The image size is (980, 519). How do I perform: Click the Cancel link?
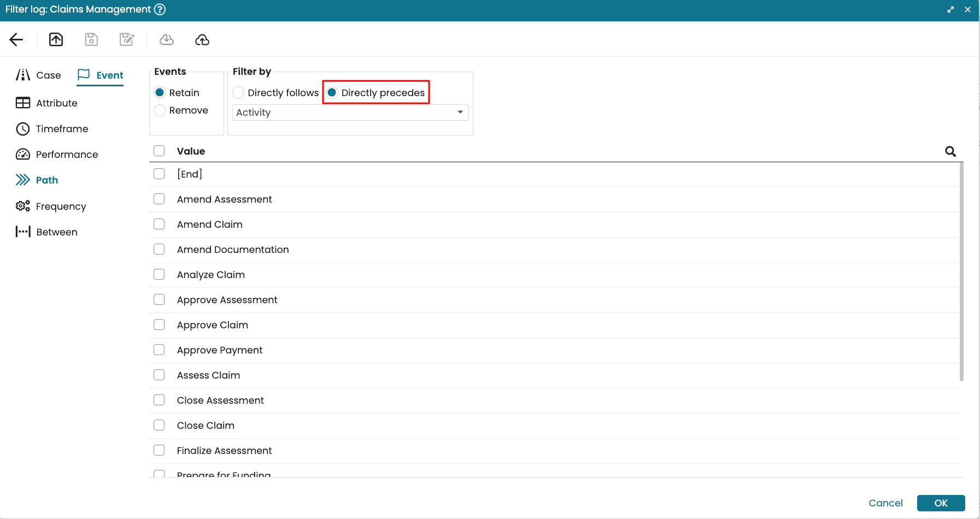click(885, 503)
